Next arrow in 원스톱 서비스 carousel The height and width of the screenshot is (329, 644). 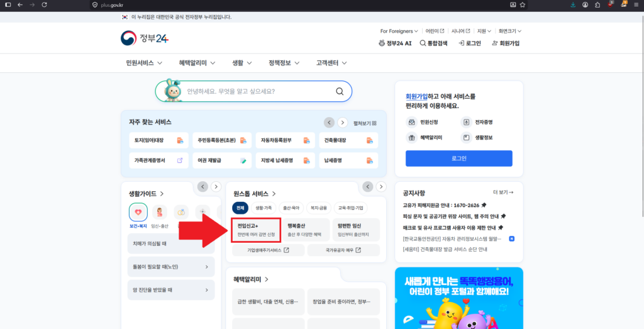tap(381, 186)
